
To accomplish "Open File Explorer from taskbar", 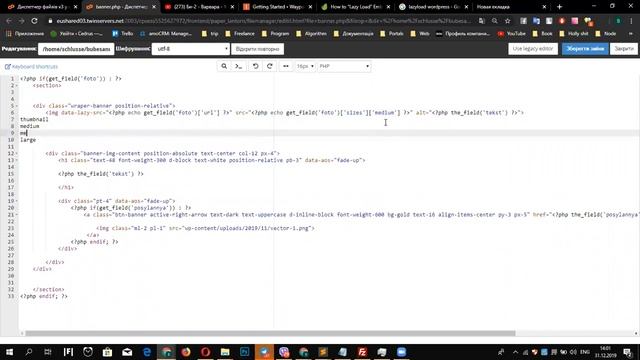I will tap(225, 352).
